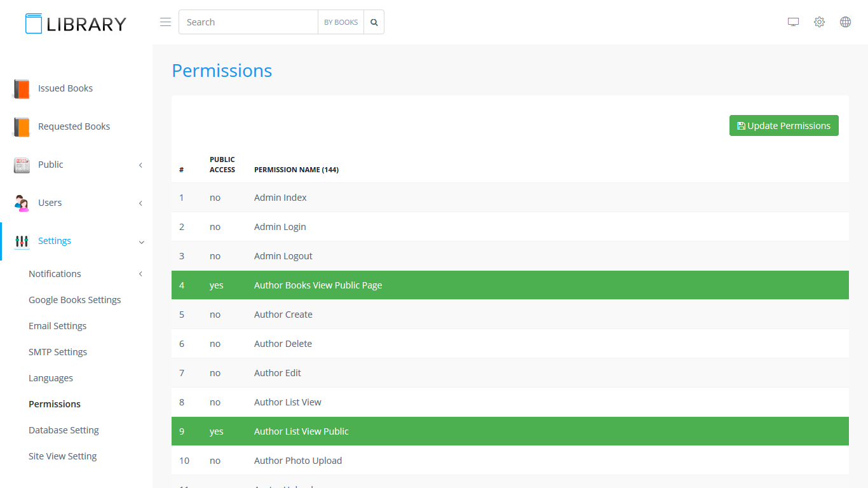Focus the Search input field

(248, 22)
